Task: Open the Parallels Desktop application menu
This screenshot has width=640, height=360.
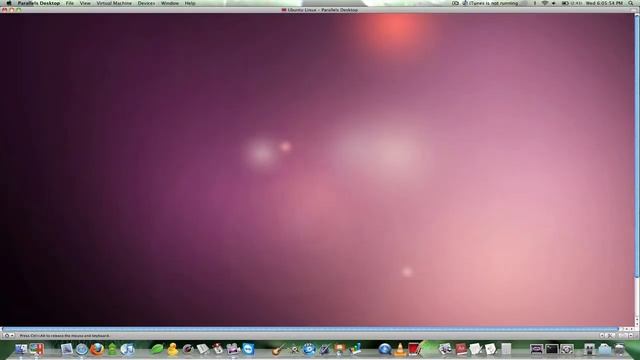Action: point(39,3)
